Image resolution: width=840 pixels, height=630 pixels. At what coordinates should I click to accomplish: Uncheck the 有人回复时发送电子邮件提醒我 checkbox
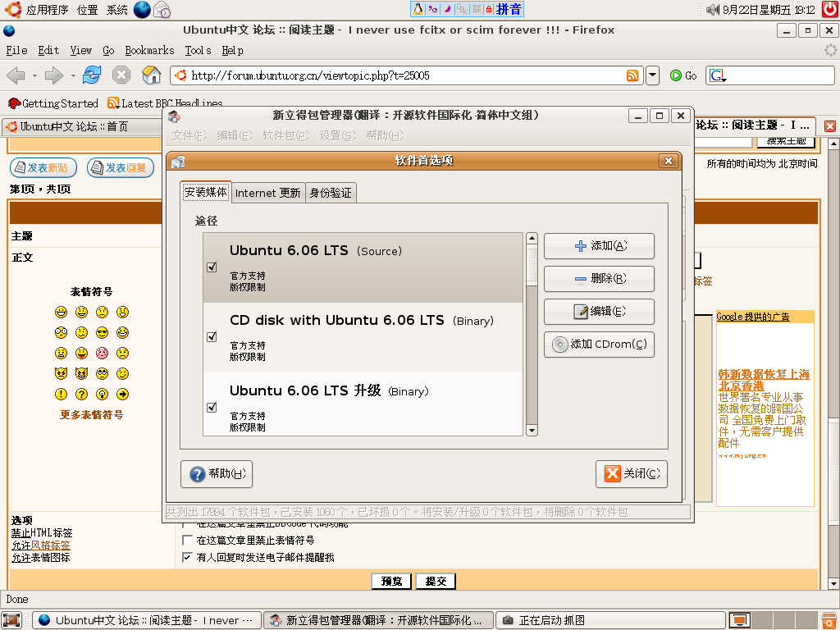[x=187, y=557]
